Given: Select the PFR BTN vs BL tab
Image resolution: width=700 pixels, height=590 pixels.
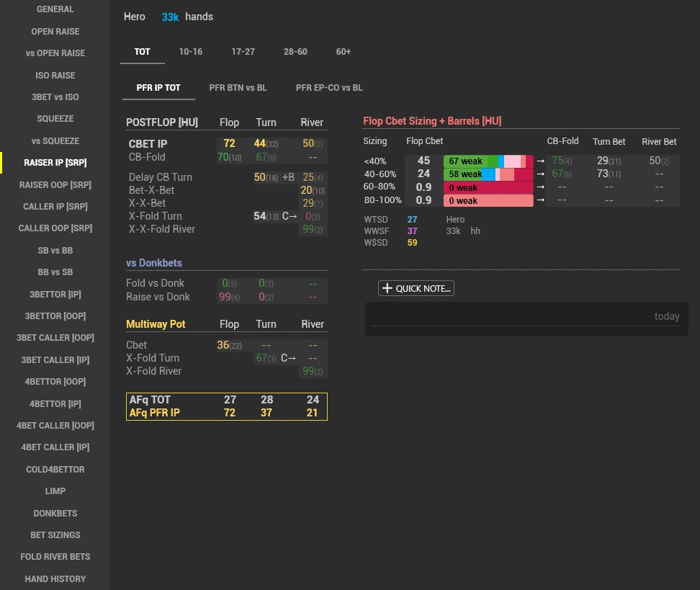Looking at the screenshot, I should (x=238, y=87).
